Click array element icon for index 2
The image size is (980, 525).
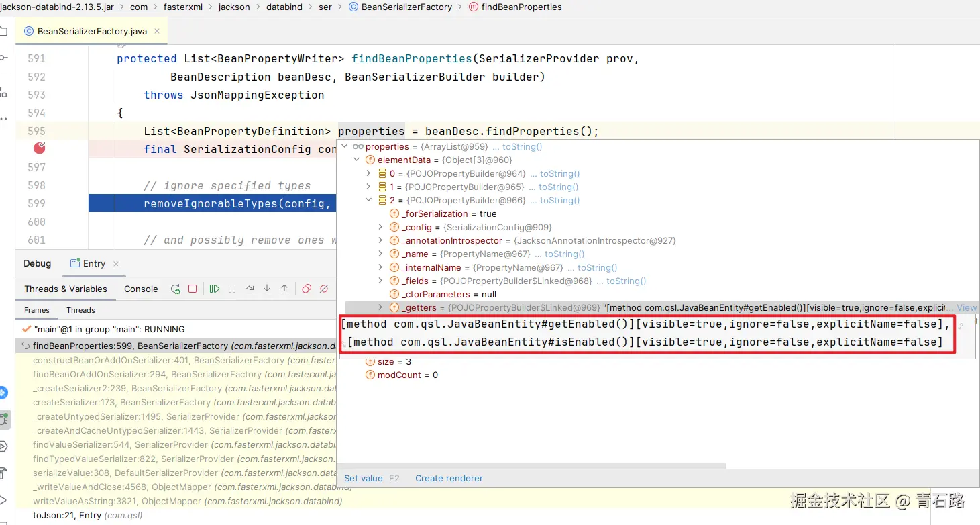point(382,200)
